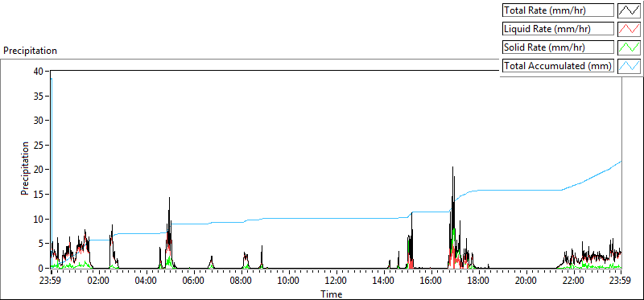Viewport: 644px width, 300px height.
Task: Click the 04:00 tick label on time axis
Action: coord(146,282)
